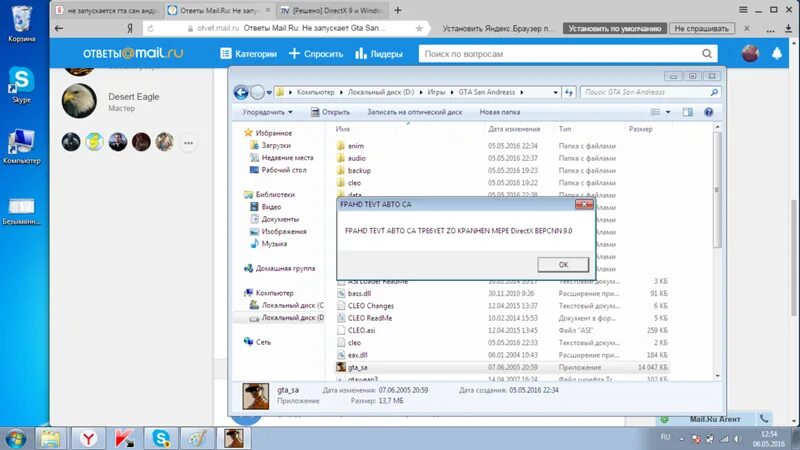Screen dimensions: 800x450
Task: Select eax.dll file
Action: pos(357,355)
